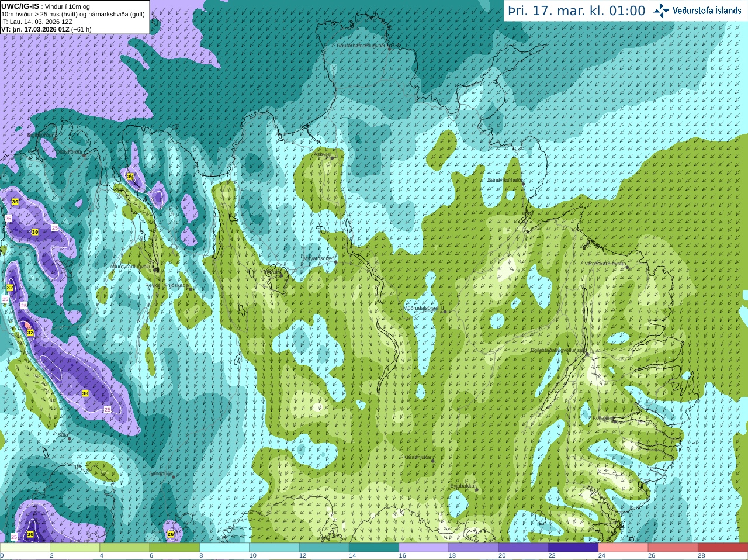Click the yellow 30 gust marker in the fjord near Ólafsfjörður
This screenshot has height=560, width=748.
(x=130, y=176)
